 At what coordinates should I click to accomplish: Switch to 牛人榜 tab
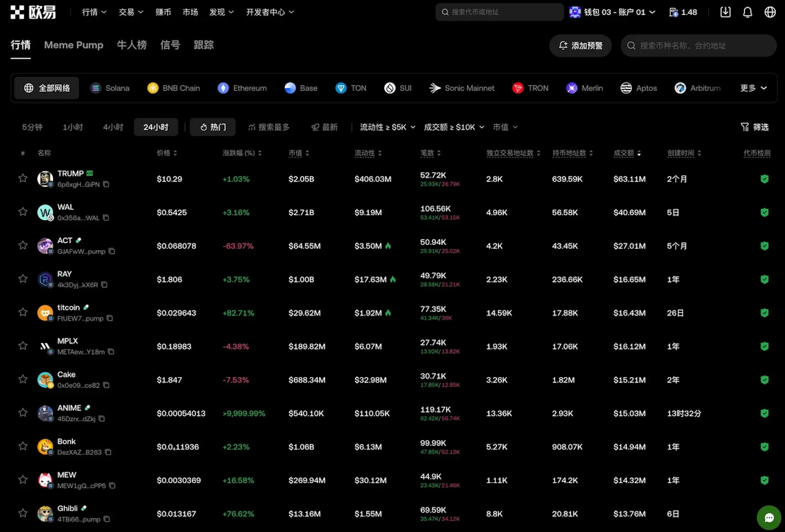pyautogui.click(x=132, y=45)
